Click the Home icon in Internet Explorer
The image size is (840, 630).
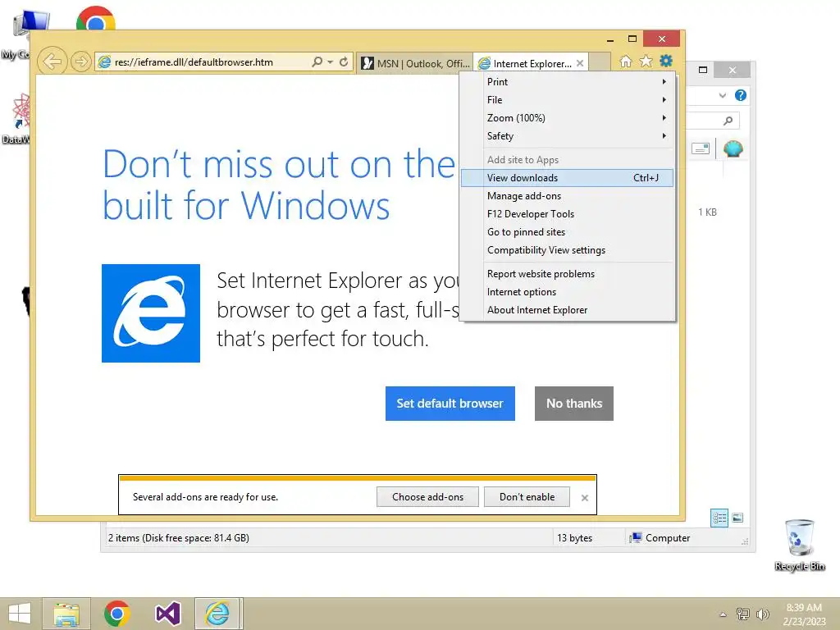[626, 61]
